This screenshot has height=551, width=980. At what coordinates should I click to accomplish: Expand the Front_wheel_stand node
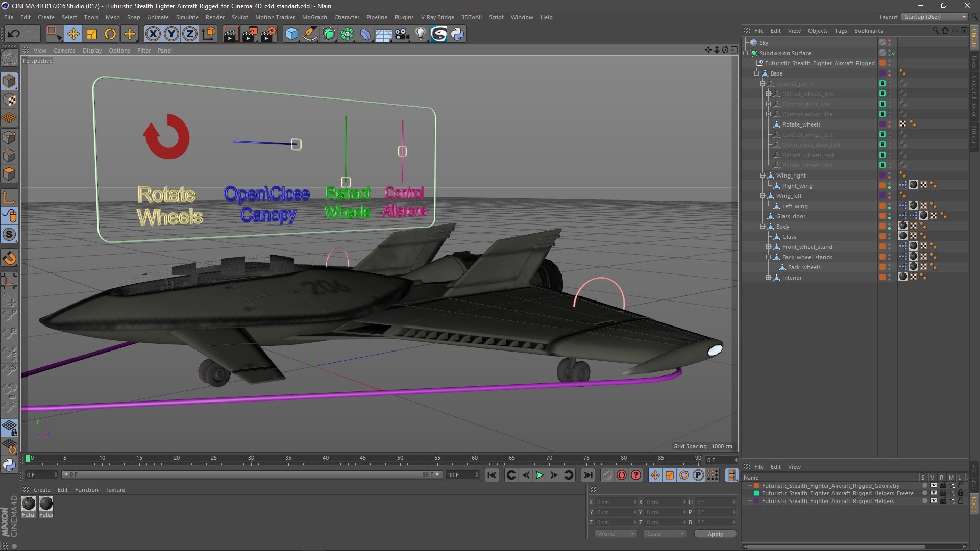(x=769, y=247)
